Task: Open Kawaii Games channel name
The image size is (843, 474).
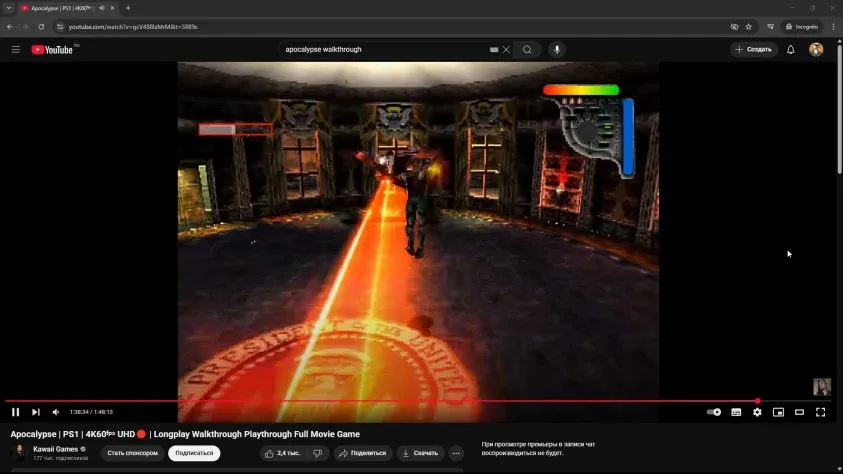Action: point(55,449)
